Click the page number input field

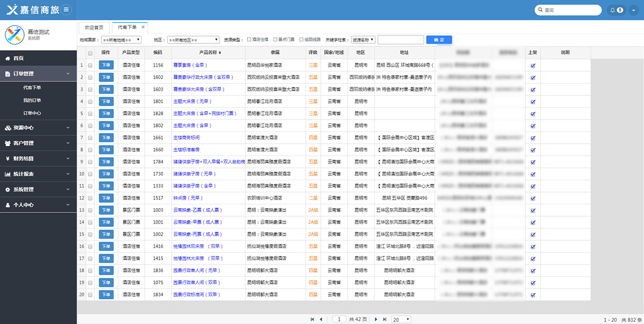click(339, 319)
